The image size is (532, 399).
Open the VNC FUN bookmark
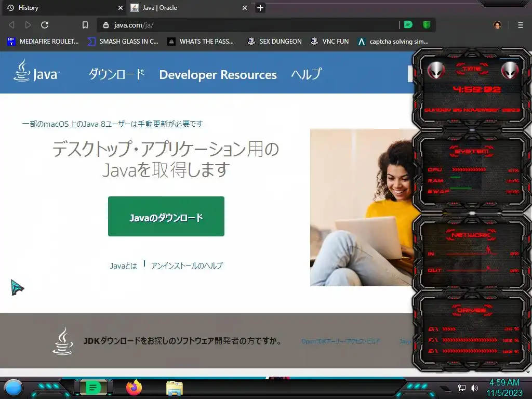(330, 42)
